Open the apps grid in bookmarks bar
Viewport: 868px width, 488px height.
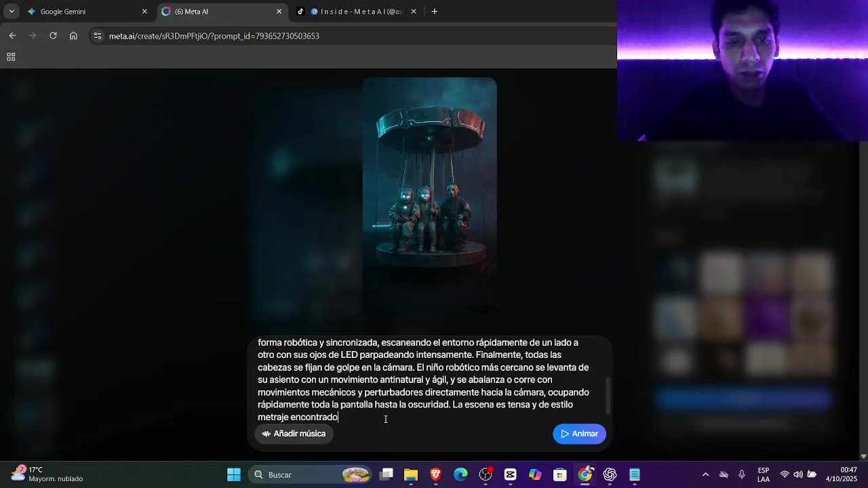11,58
